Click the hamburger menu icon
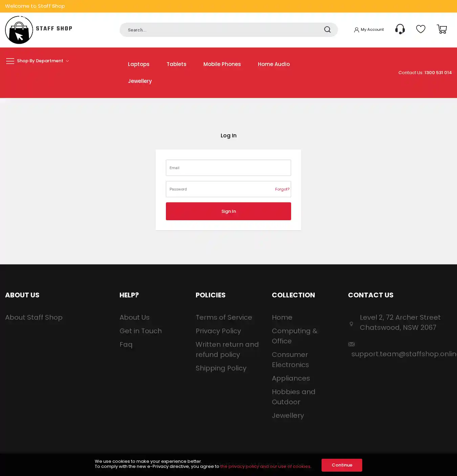 (10, 61)
